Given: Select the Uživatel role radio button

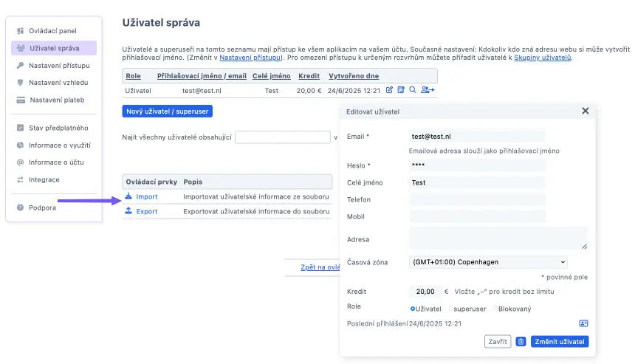Looking at the screenshot, I should (x=413, y=309).
